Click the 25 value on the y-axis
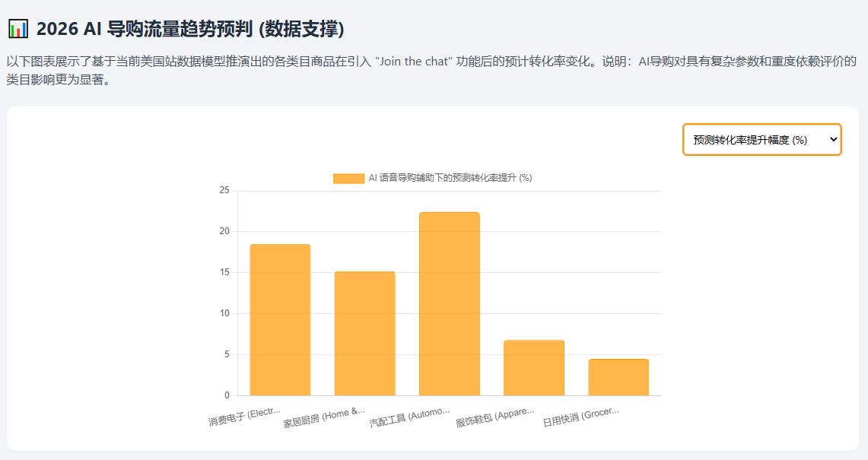Viewport: 868px width, 460px height. [x=224, y=190]
